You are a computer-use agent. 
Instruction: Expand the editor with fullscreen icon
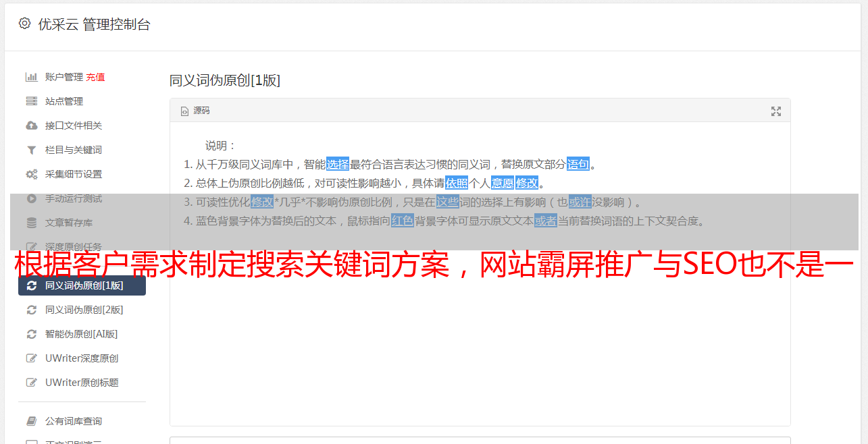pyautogui.click(x=776, y=111)
